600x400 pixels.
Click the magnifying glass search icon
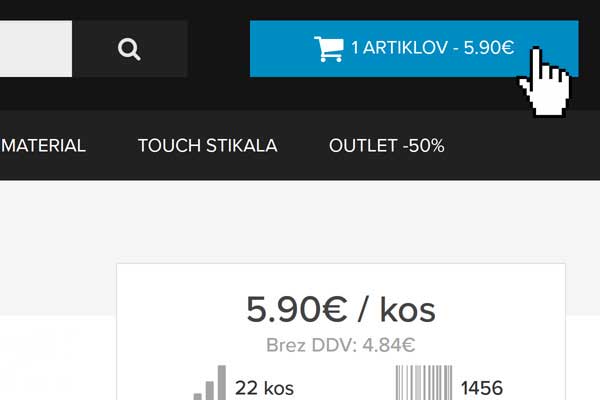(x=129, y=49)
